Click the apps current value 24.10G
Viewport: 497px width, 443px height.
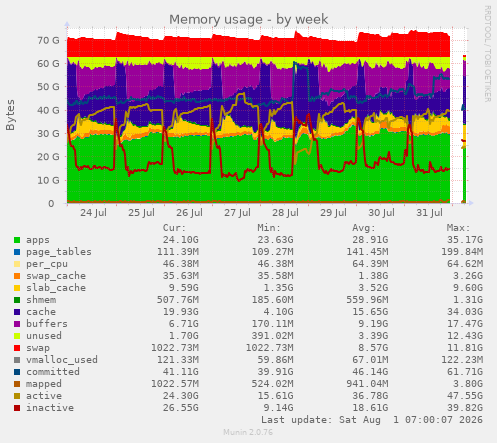180,240
